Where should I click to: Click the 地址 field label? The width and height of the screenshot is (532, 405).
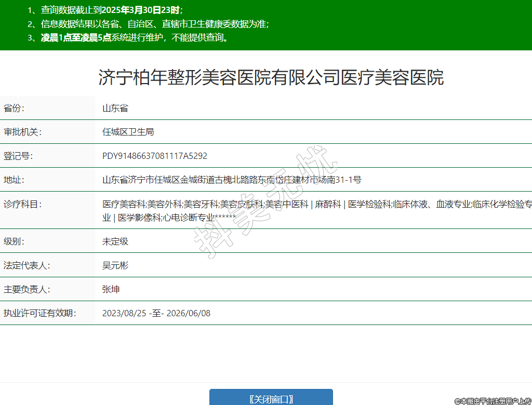pyautogui.click(x=14, y=180)
